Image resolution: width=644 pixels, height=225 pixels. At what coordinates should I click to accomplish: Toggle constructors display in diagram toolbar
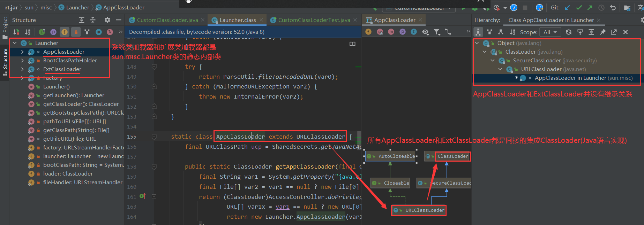tap(380, 32)
